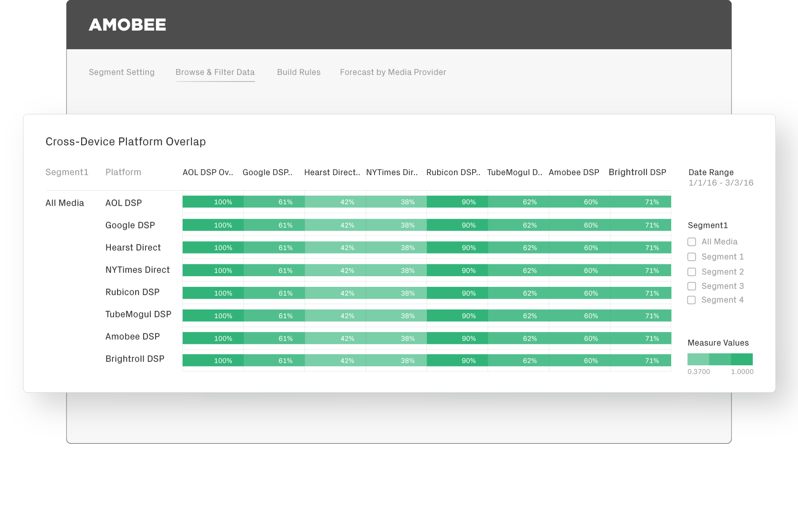This screenshot has width=798, height=532.
Task: Click the 90% cell in Google DSP row
Action: point(458,225)
